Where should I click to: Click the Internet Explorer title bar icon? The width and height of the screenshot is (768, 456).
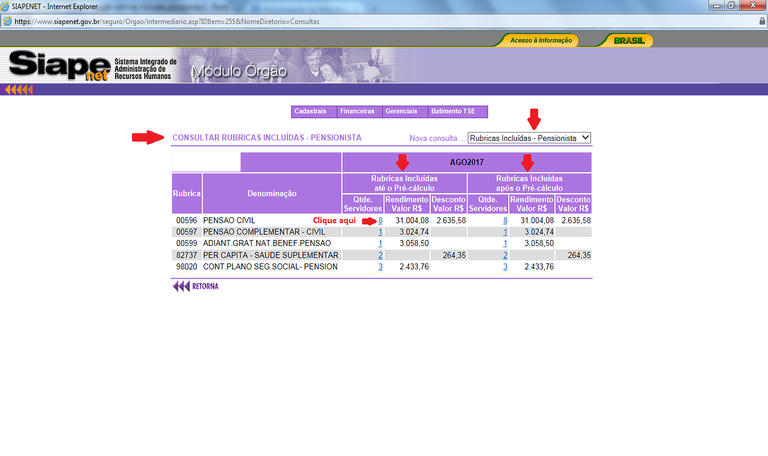pos(8,6)
